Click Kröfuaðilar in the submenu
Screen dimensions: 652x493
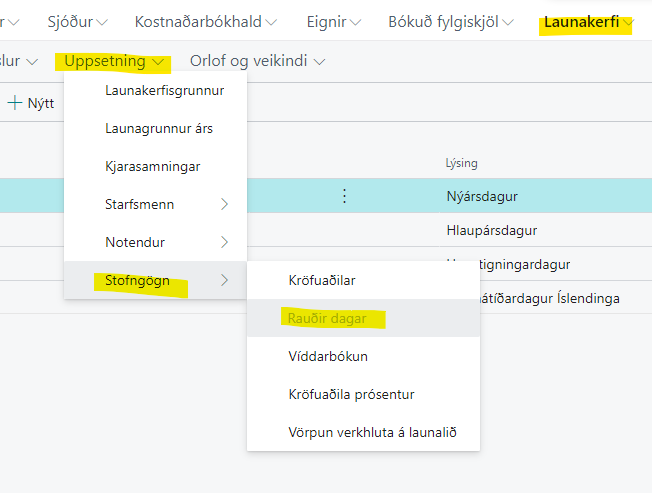coord(321,281)
